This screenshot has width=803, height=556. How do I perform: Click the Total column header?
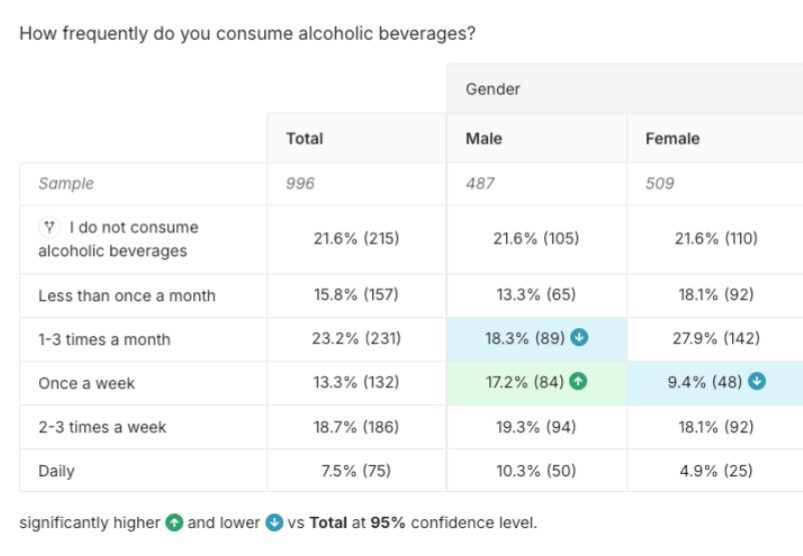tap(304, 138)
